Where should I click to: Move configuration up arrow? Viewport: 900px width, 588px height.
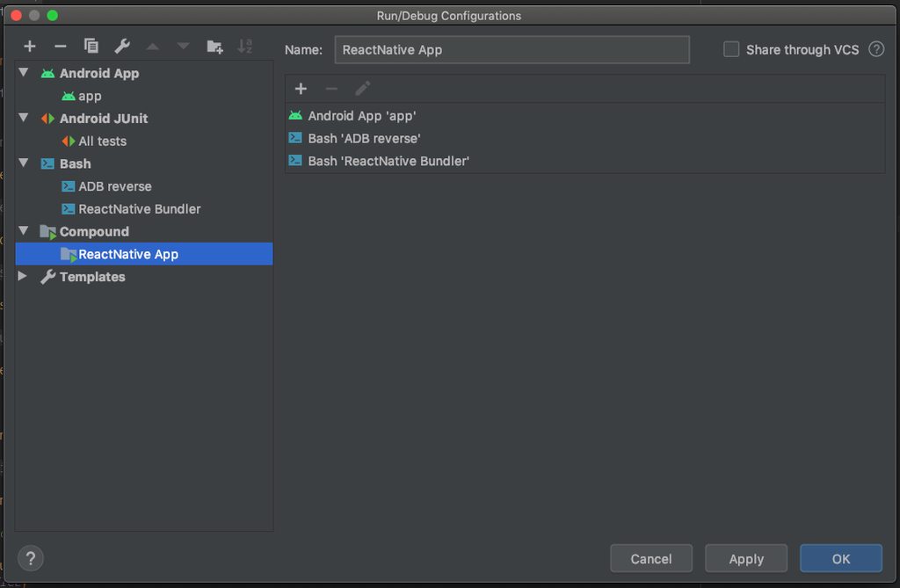[x=153, y=46]
